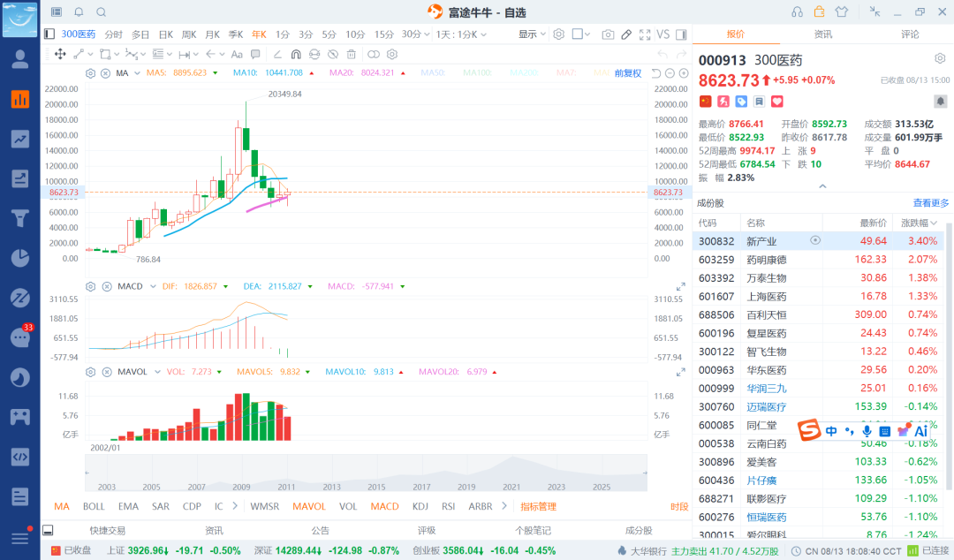Open chart settings gear next to 显示
The height and width of the screenshot is (560, 954).
click(x=558, y=34)
